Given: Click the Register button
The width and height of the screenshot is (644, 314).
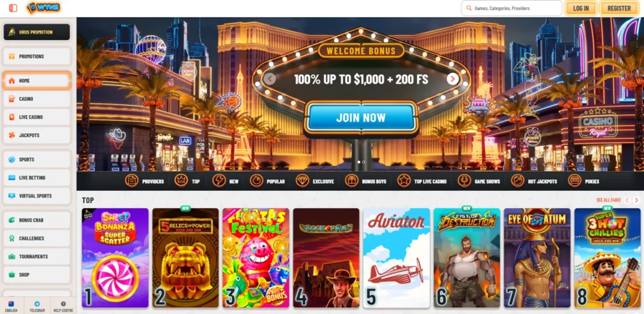Looking at the screenshot, I should 619,8.
